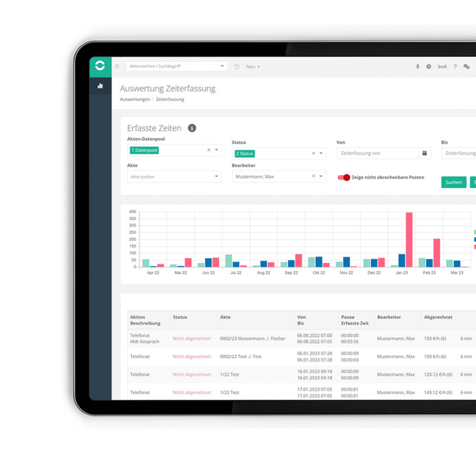The image size is (476, 476).
Task: Click Nicht abgerechnet for 0002/23 Mutsermann row
Action: click(x=192, y=338)
